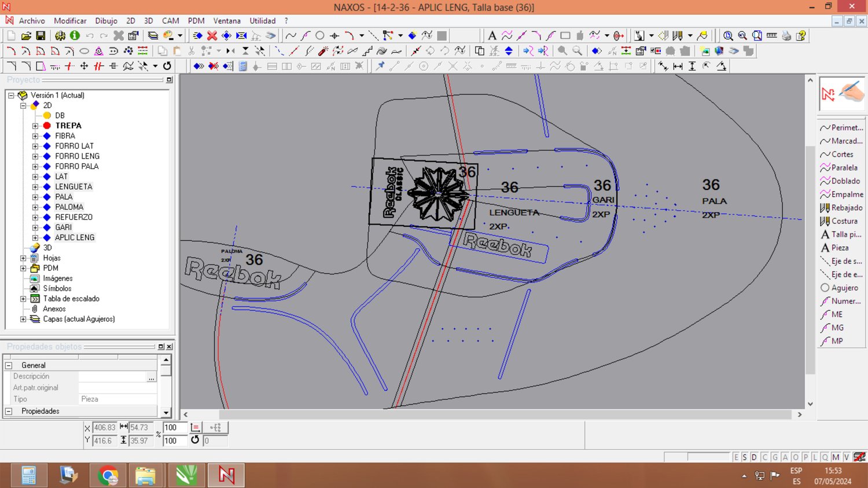Open the PDM menu
This screenshot has height=488, width=868.
click(196, 21)
